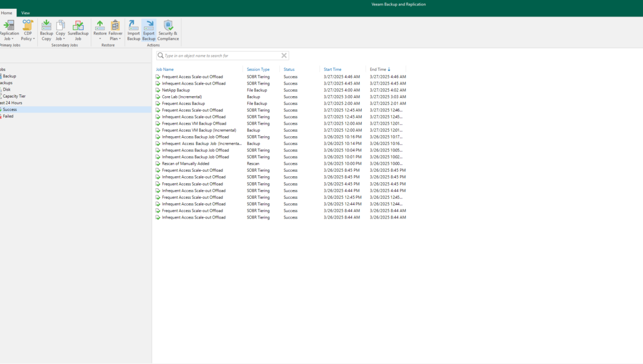Select Frequent Access Scale-out Offload started 3/26/2025 12:45 PM
This screenshot has height=364, width=643.
pos(192,197)
